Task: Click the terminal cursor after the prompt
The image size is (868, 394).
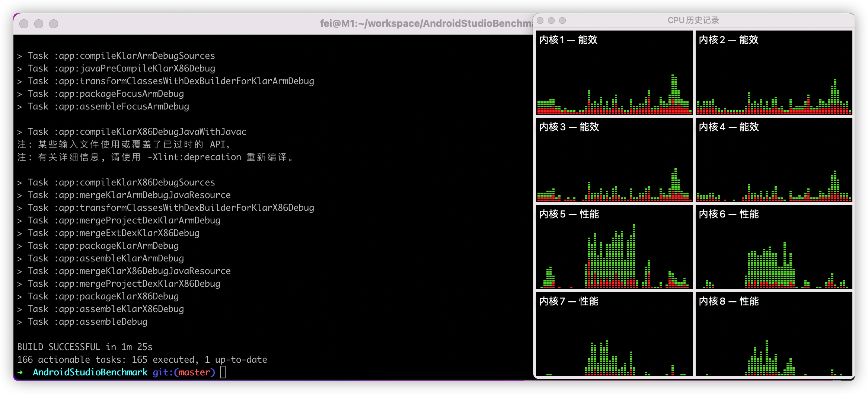Action: [223, 372]
